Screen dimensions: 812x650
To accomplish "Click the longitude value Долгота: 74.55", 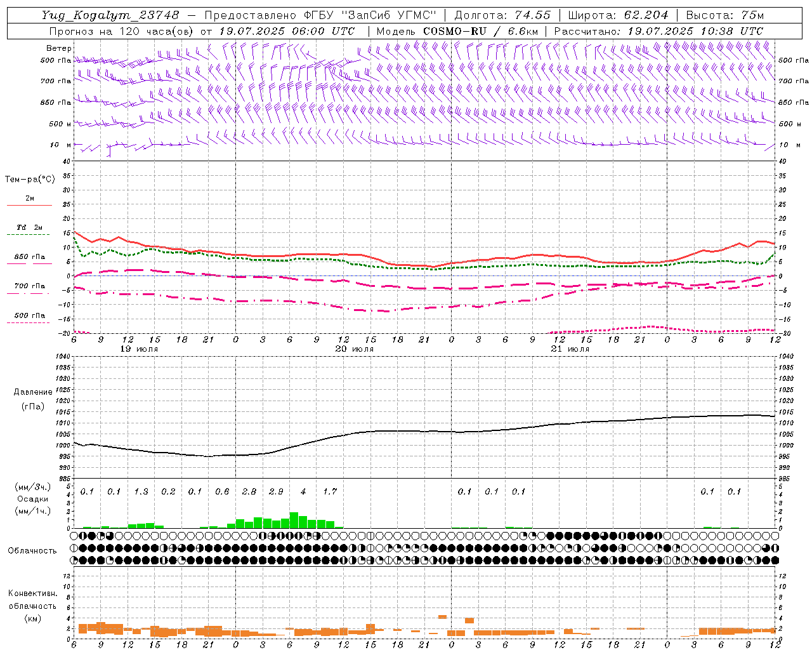I will (x=502, y=15).
